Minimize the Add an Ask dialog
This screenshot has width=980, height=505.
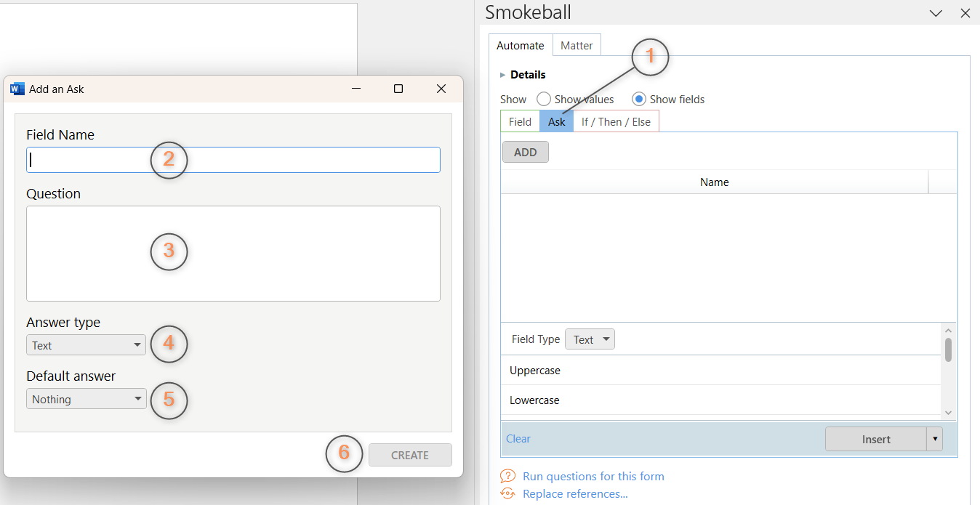[356, 89]
